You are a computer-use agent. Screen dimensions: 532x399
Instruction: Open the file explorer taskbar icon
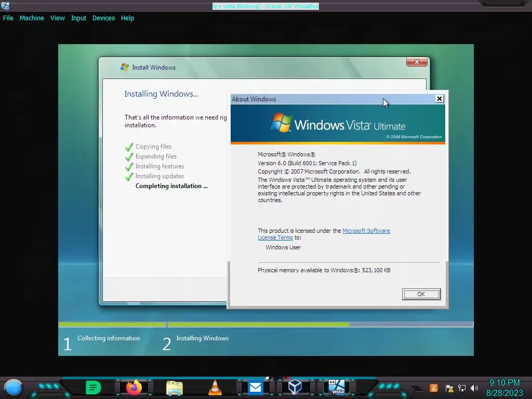pyautogui.click(x=175, y=388)
